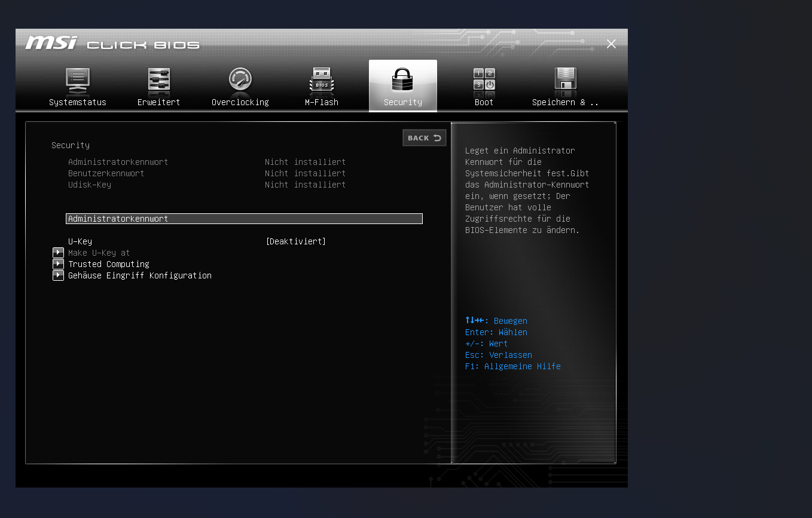Switch to the Overclocking tab label
This screenshot has height=518, width=812.
coord(240,102)
